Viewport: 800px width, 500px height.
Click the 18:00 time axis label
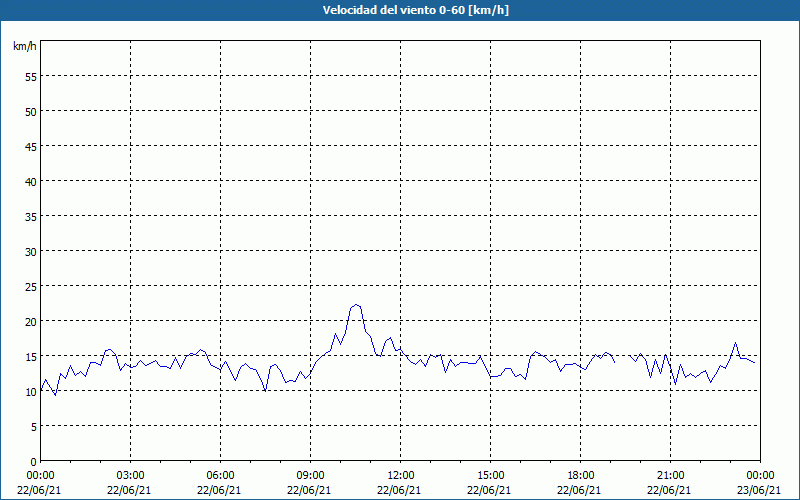[580, 476]
